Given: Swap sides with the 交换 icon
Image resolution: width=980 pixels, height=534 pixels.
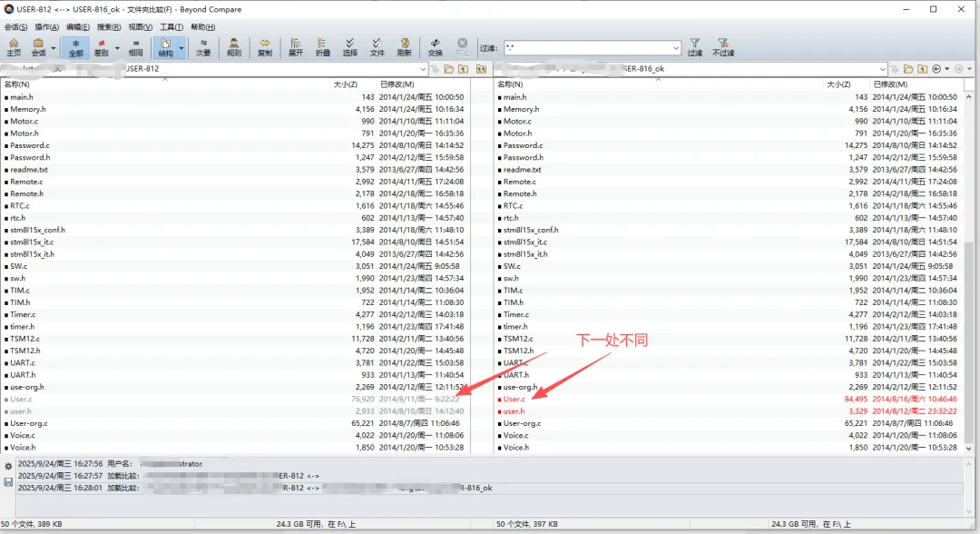Looking at the screenshot, I should coord(435,47).
